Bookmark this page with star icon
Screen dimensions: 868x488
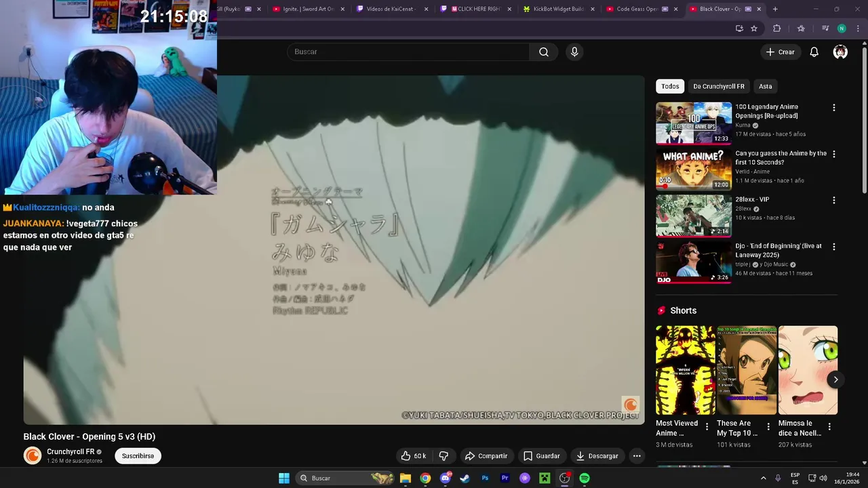pyautogui.click(x=754, y=28)
